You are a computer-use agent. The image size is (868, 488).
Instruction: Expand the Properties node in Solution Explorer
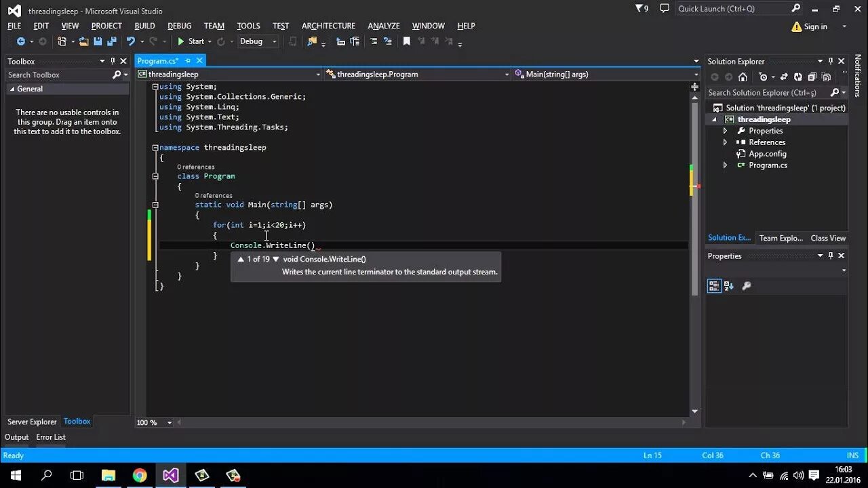[725, 131]
